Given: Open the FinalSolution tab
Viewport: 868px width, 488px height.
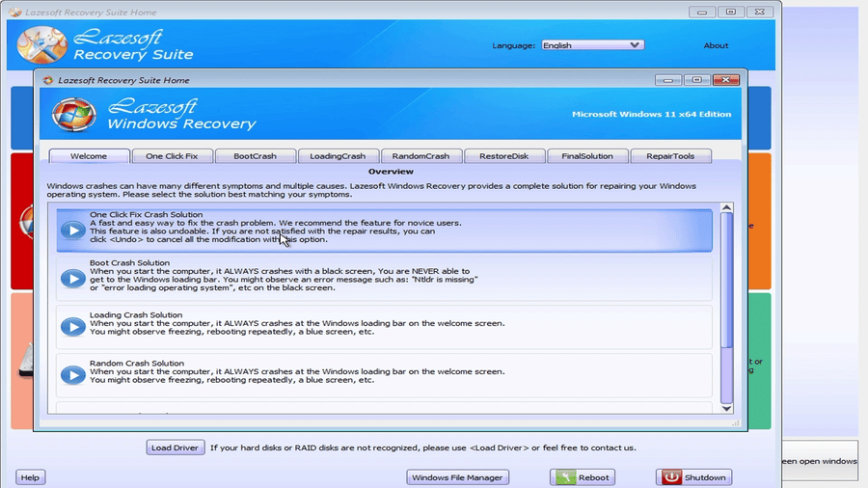Looking at the screenshot, I should point(586,156).
